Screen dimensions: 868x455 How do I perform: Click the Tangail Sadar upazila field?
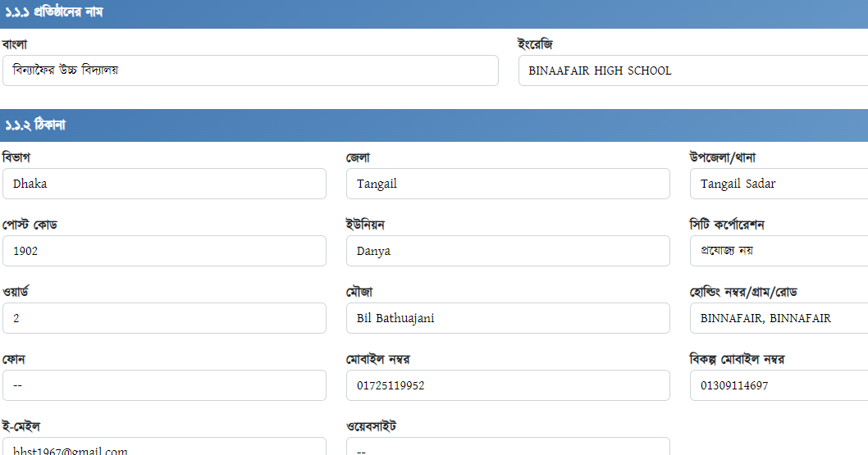[779, 184]
